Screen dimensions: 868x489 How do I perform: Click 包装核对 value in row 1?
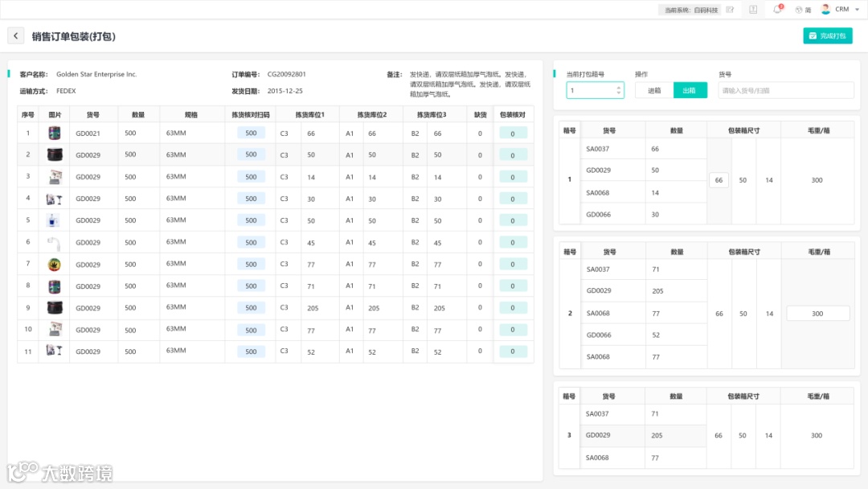click(x=513, y=134)
